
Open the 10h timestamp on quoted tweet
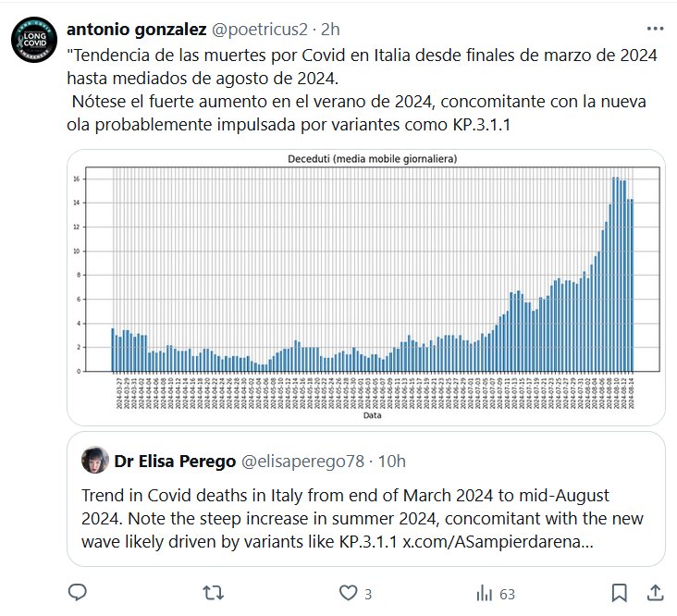tap(392, 461)
